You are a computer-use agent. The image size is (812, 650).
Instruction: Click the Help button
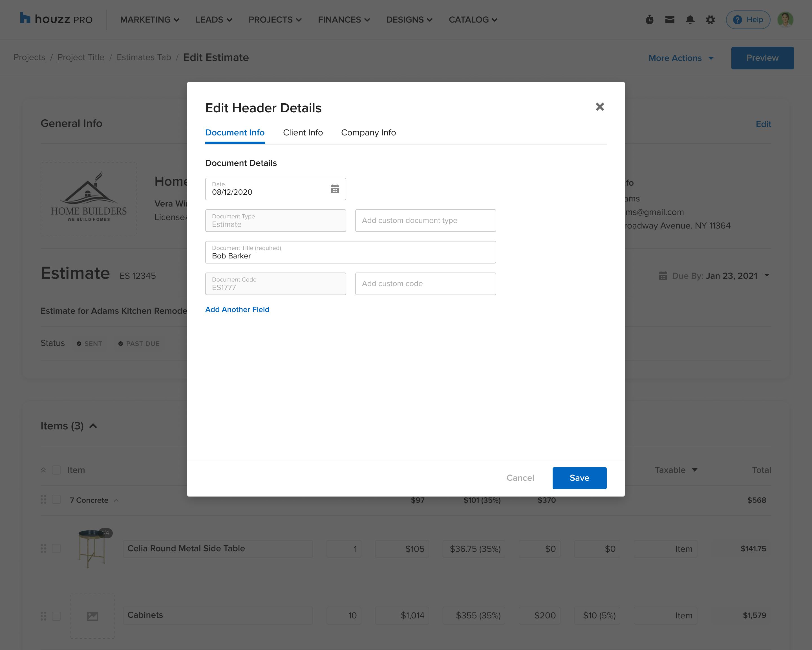coord(748,19)
